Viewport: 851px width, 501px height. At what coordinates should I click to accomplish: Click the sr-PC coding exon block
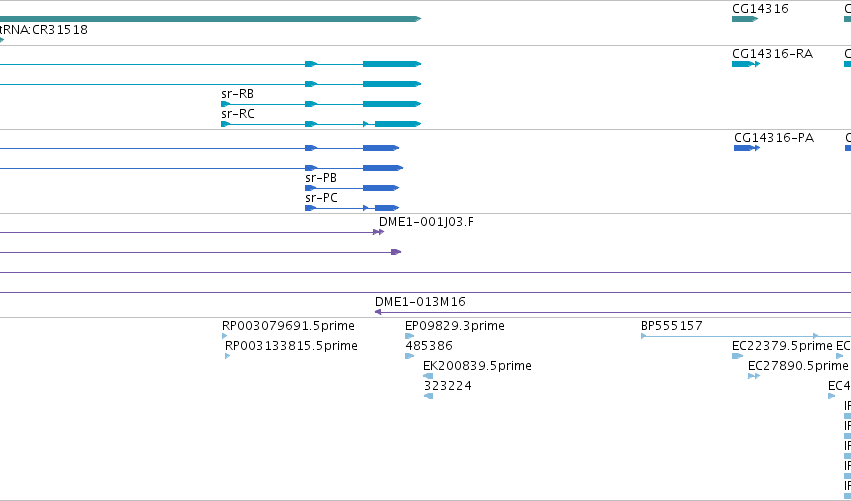tap(387, 208)
